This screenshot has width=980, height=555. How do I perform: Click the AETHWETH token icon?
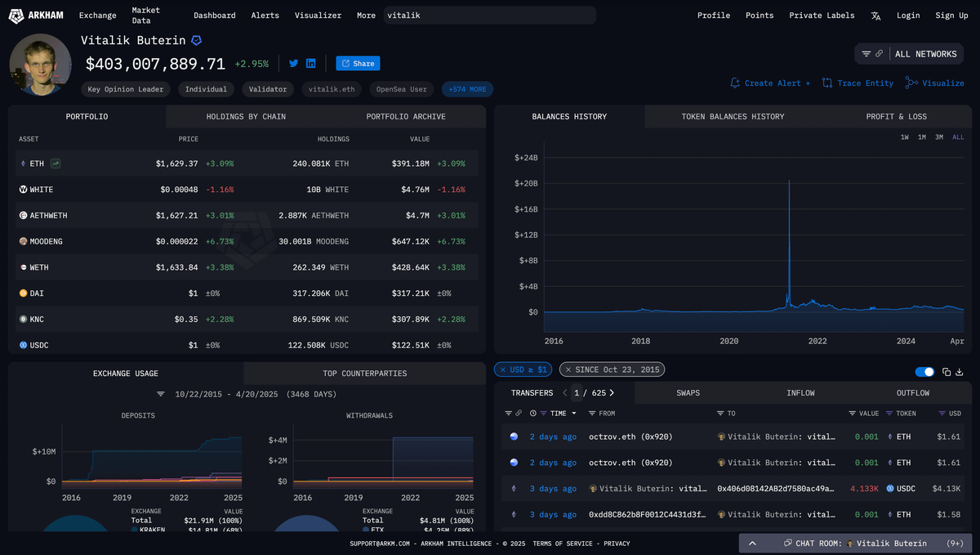[x=23, y=216]
